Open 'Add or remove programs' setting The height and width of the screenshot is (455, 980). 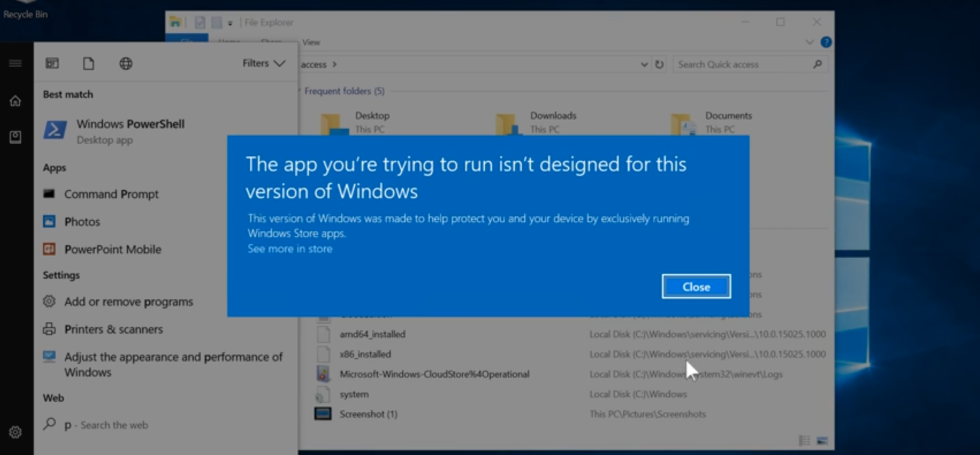(128, 302)
